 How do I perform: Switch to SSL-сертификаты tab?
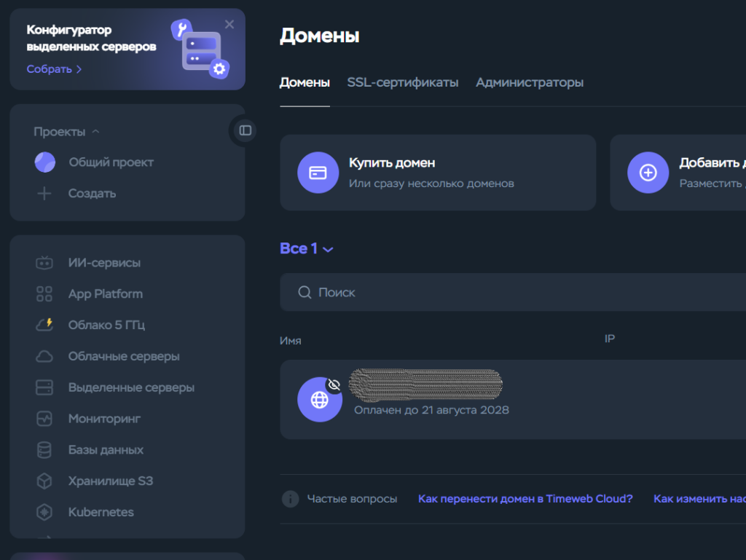coord(402,82)
